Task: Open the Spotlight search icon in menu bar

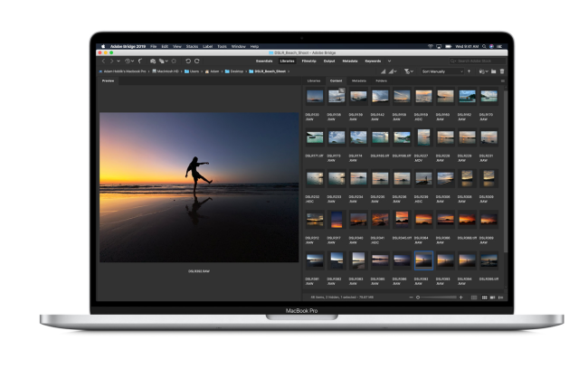Action: click(x=484, y=46)
